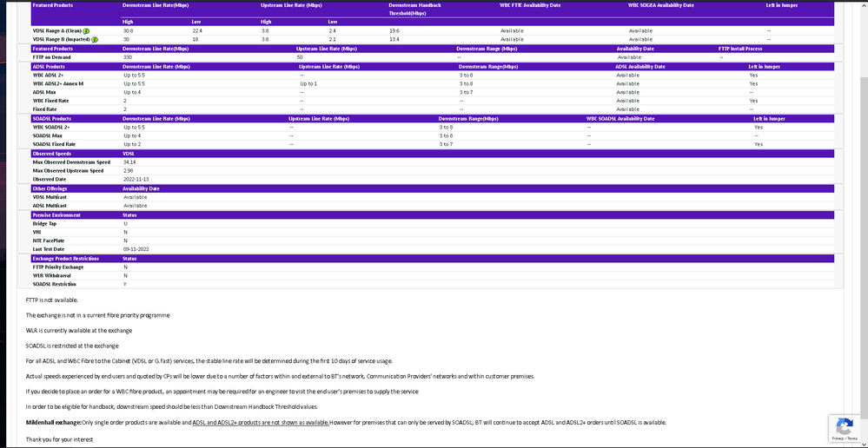Select the "WBC SOADSL 2+" row label

51,128
